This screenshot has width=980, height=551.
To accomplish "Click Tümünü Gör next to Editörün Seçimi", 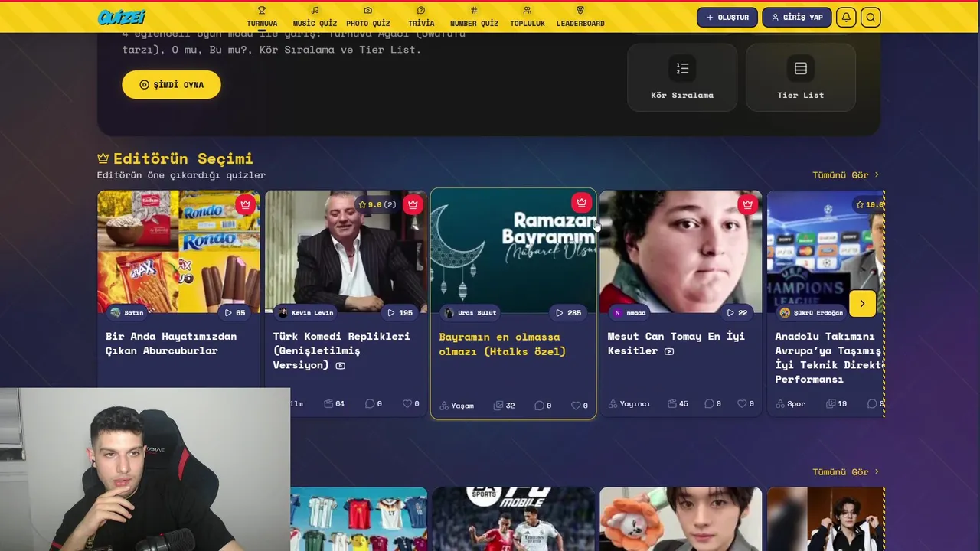I will (846, 174).
